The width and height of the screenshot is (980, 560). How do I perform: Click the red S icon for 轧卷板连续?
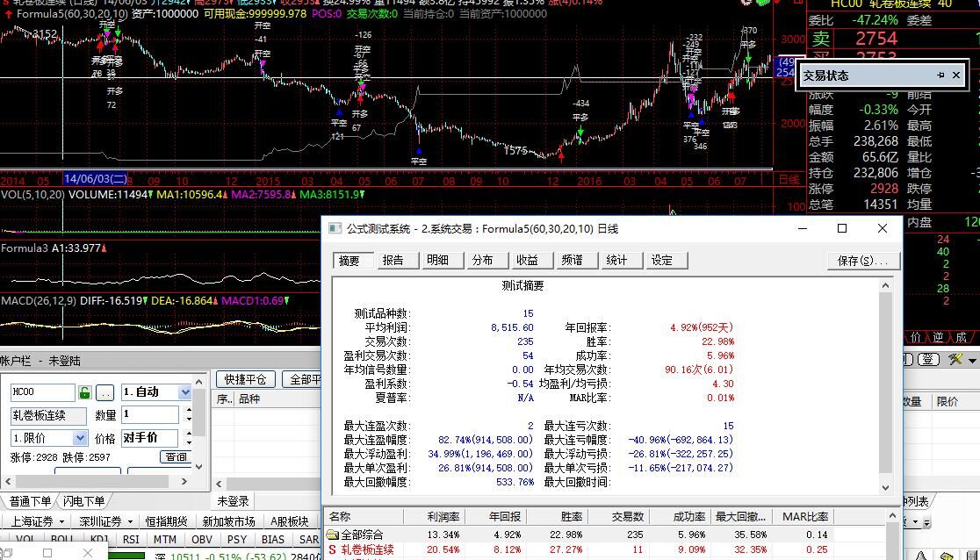332,549
